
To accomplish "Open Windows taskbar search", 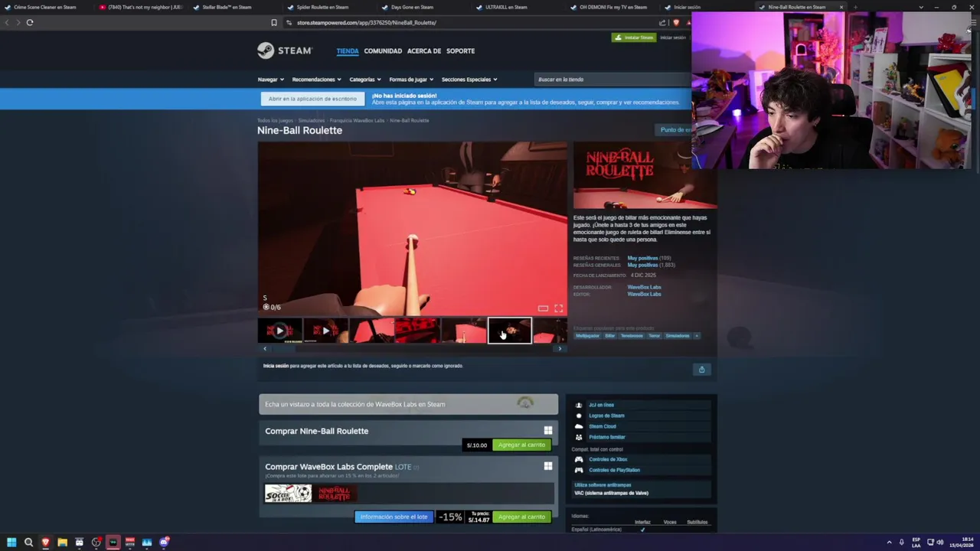I will pos(28,543).
